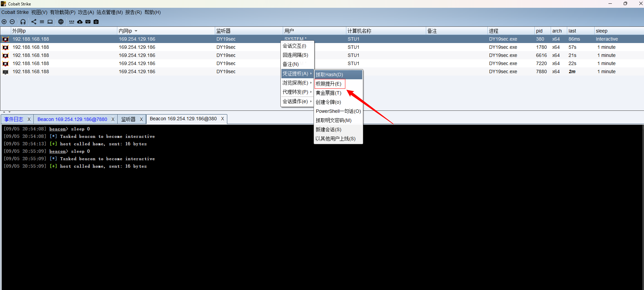Screen dimensions: 644x290
Task: Collapse split pane using small arrow
Action: click(x=4, y=112)
